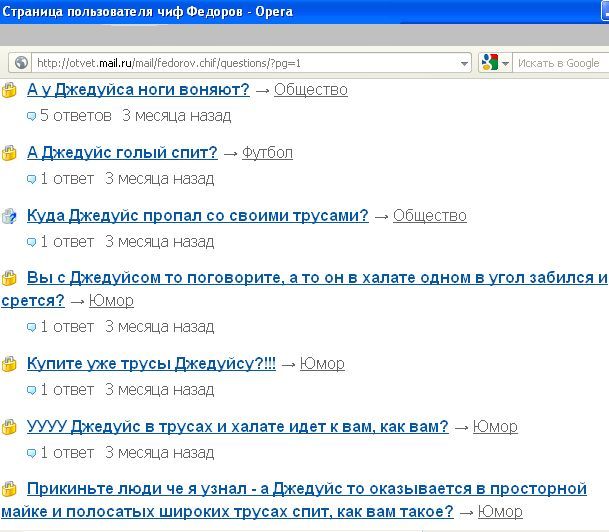Click 'Общество' category next to first question
The width and height of the screenshot is (609, 532).
pyautogui.click(x=310, y=90)
